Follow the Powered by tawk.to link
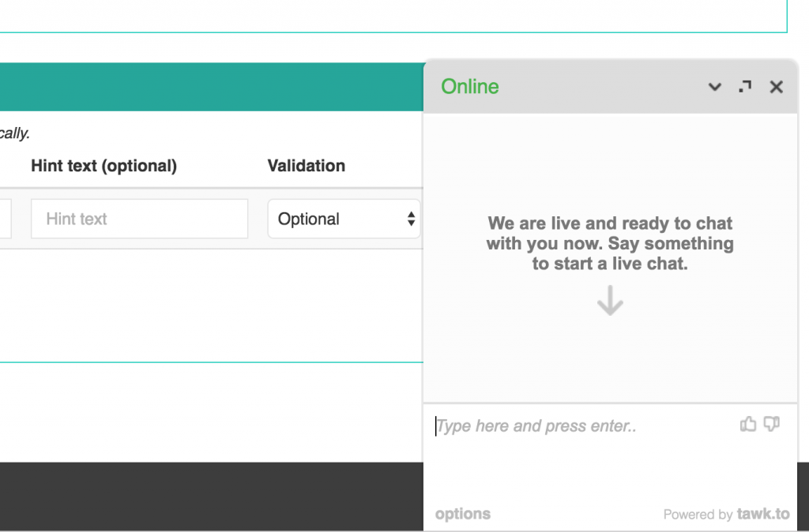 point(727,514)
